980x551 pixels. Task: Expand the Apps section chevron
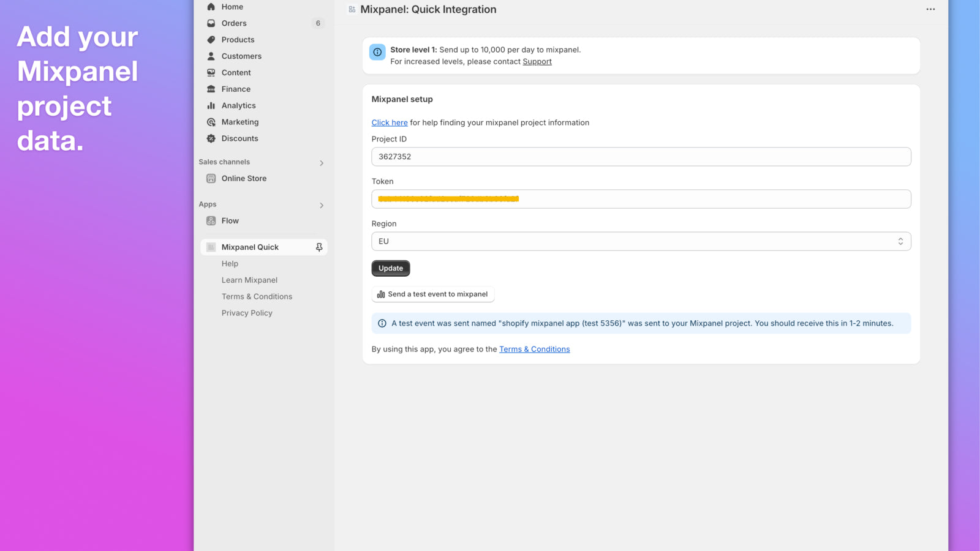click(321, 205)
